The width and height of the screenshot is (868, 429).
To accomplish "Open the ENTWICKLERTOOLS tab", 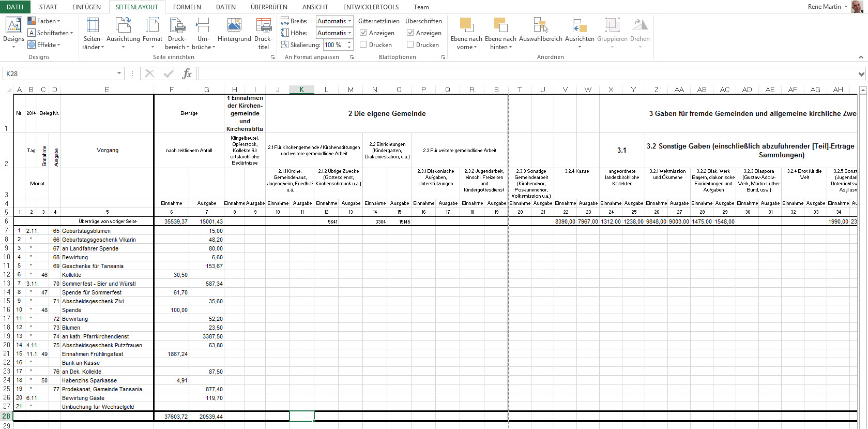I will coord(371,7).
